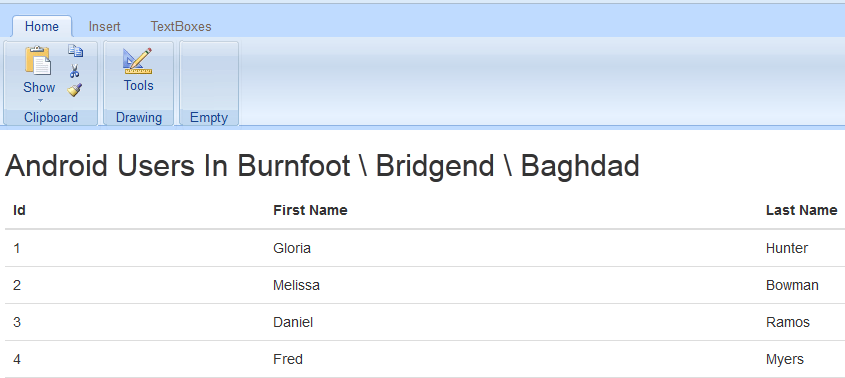This screenshot has height=378, width=845.
Task: Expand the Show dropdown arrow
Action: (39, 100)
